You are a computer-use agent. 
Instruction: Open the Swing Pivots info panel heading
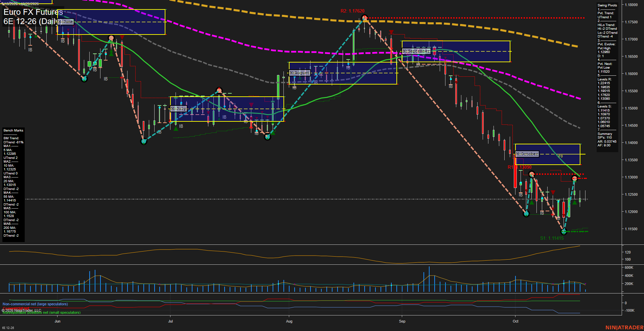click(607, 5)
